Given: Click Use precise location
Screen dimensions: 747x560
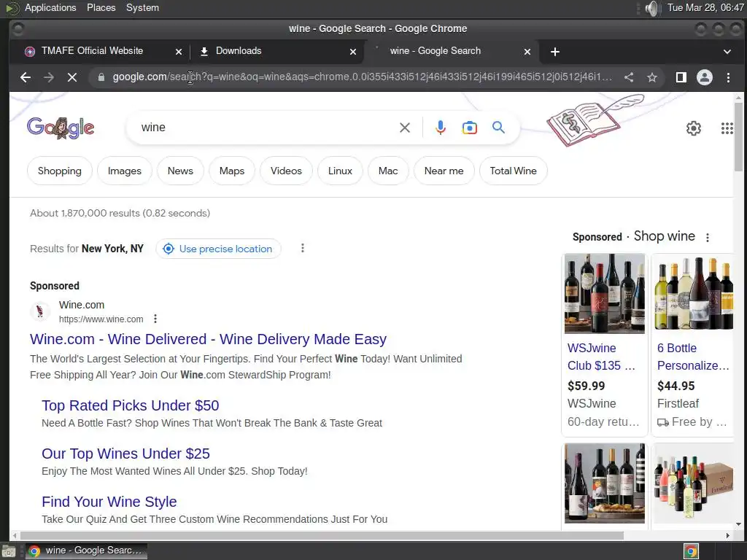Looking at the screenshot, I should 218,249.
